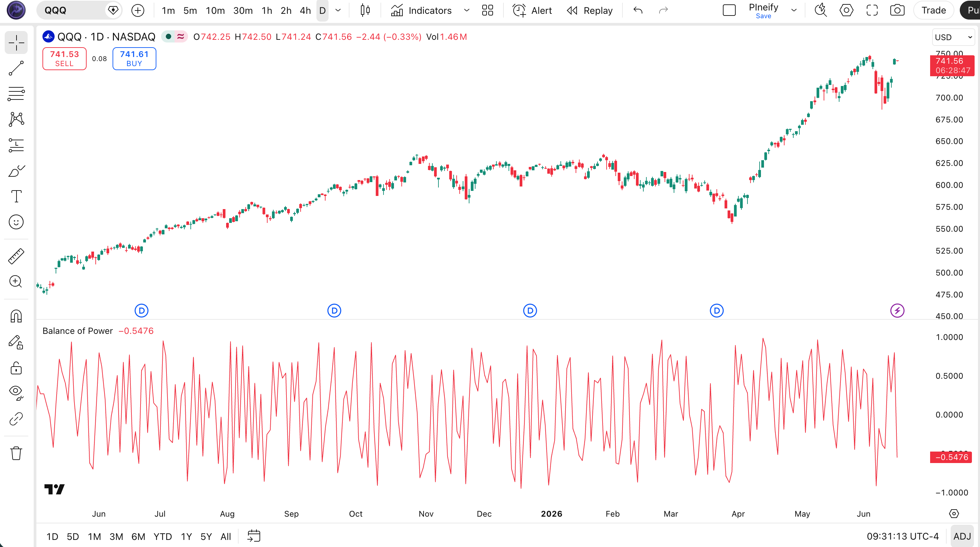Toggle stay in drawing mode
Screen dimensions: 980x547
coord(16,342)
